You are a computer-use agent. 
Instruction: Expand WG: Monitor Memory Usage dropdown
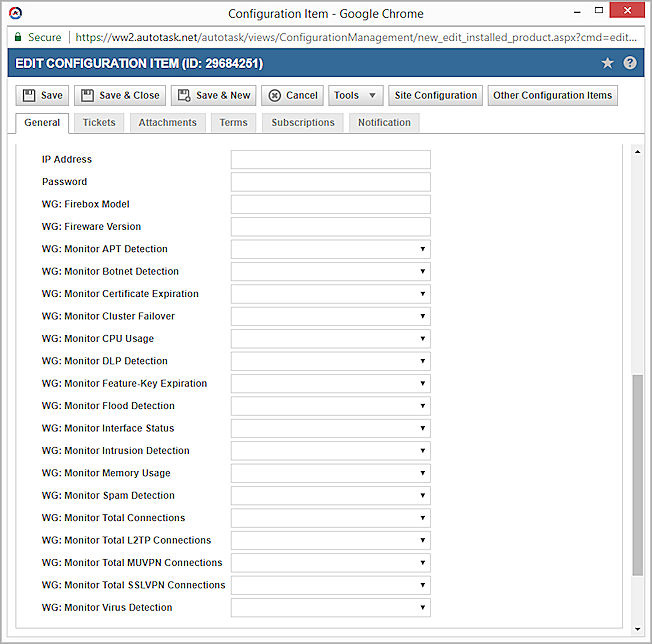tap(331, 474)
